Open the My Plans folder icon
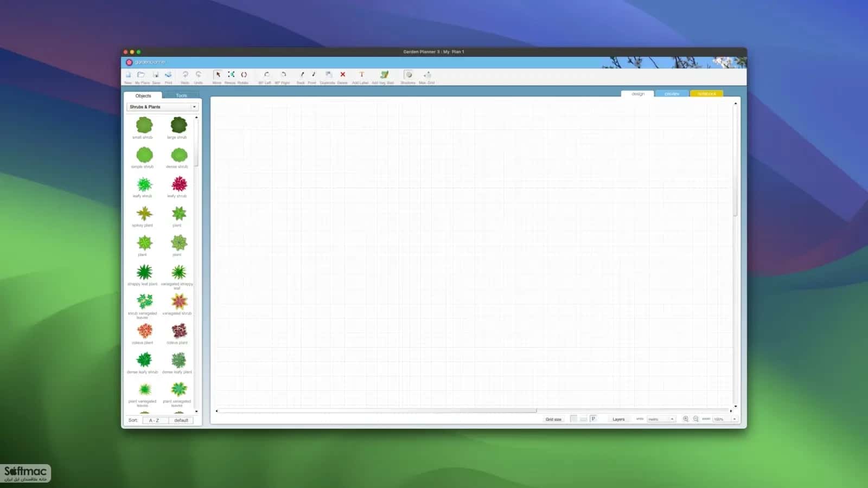868x488 pixels. pyautogui.click(x=141, y=75)
